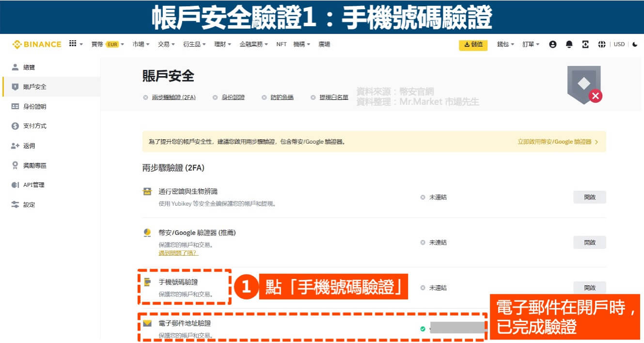Screen dimensions: 644x343
Task: Open 身份證明 in the sidebar
Action: (34, 106)
